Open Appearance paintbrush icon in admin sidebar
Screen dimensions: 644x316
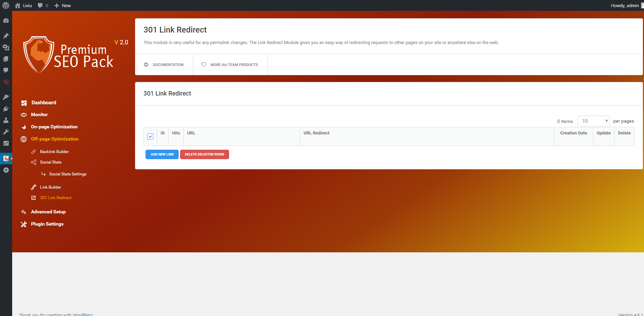click(6, 97)
